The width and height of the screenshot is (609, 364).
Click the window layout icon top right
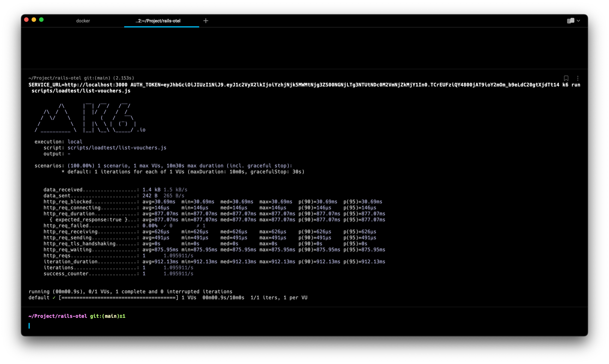(570, 21)
